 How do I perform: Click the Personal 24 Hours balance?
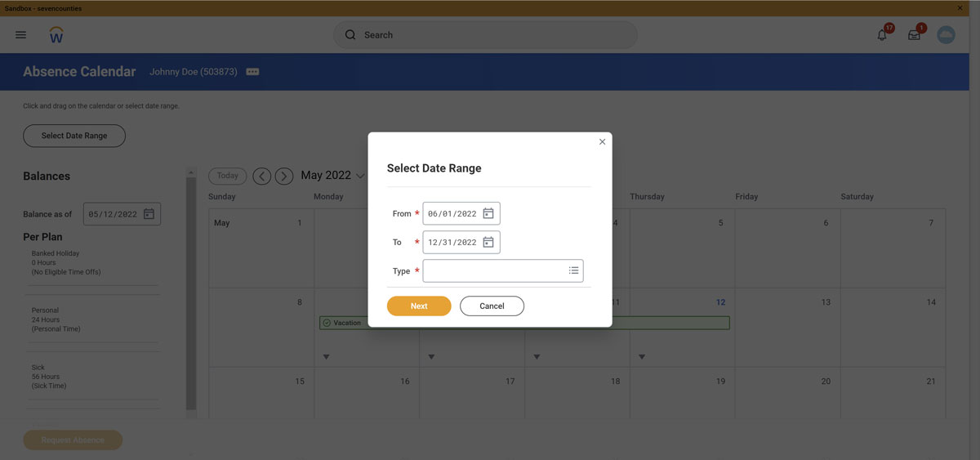[56, 319]
